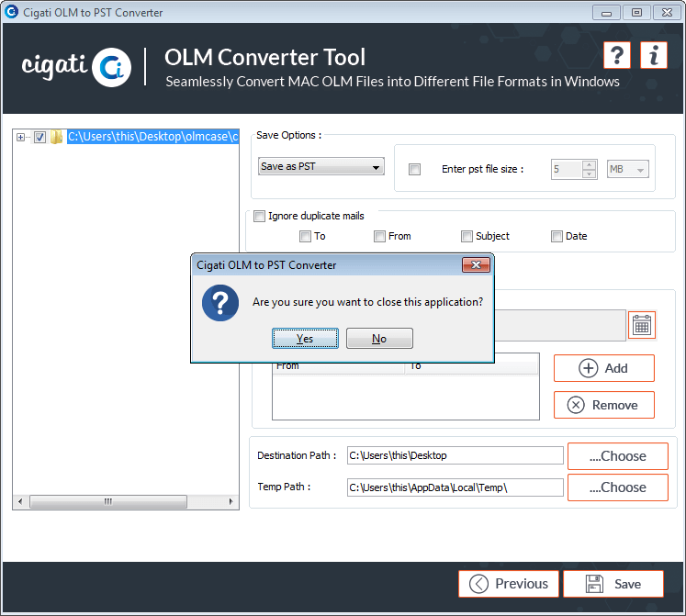Click Remove to delete a date range

click(x=603, y=405)
